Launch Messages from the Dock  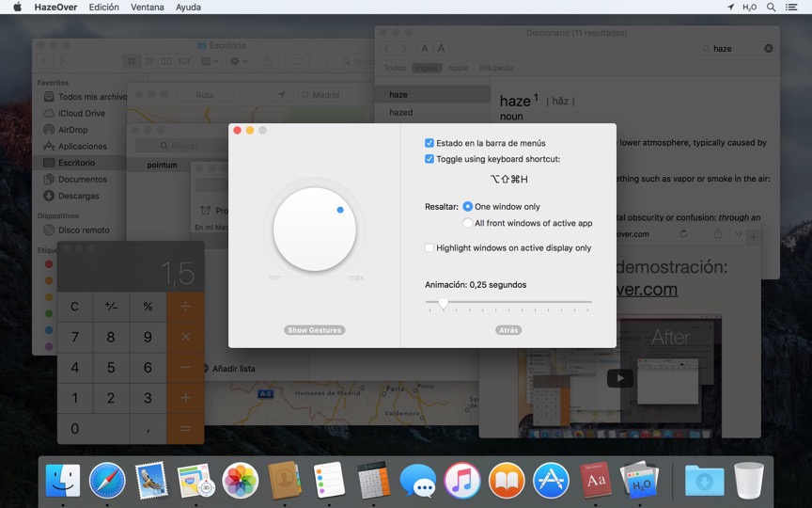(418, 482)
